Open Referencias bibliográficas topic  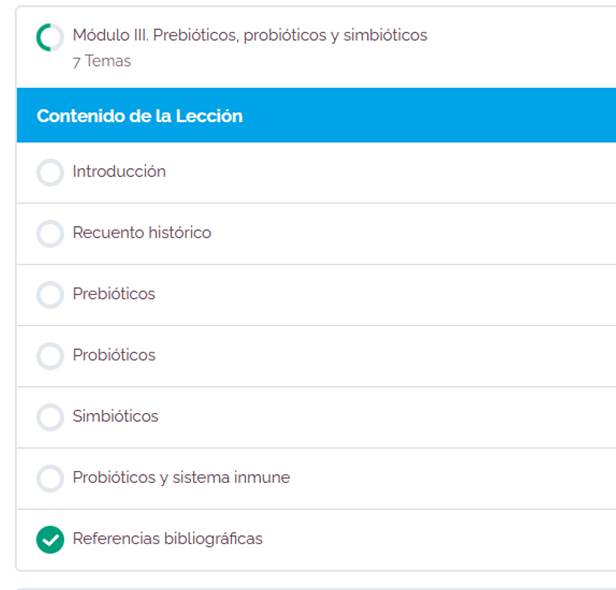click(167, 539)
